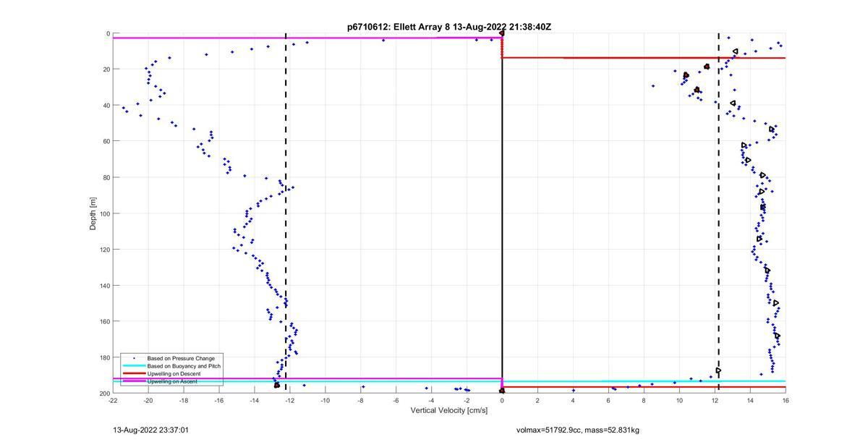Click x-axis tick label '-2'
This screenshot has height=442, width=868.
pos(467,400)
